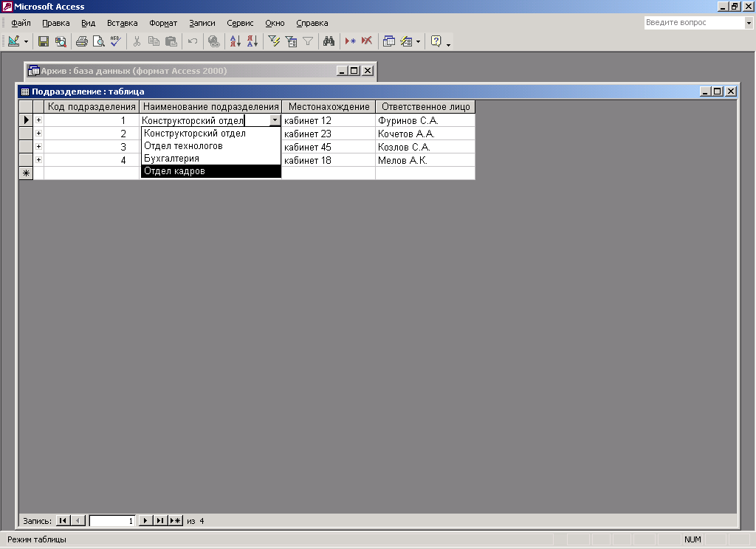Screen dimensions: 756x549
Task: Open the Окно menu
Action: click(275, 23)
